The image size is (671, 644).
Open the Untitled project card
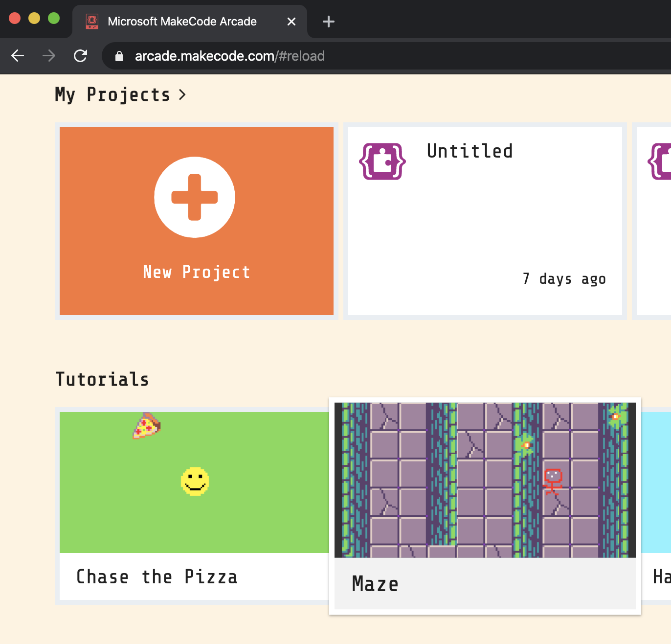[485, 221]
